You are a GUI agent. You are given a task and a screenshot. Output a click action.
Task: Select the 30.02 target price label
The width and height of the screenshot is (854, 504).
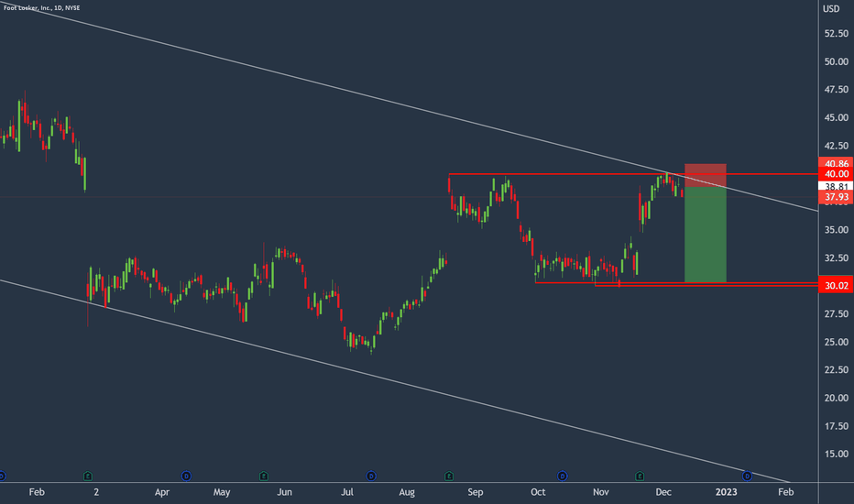coord(836,286)
